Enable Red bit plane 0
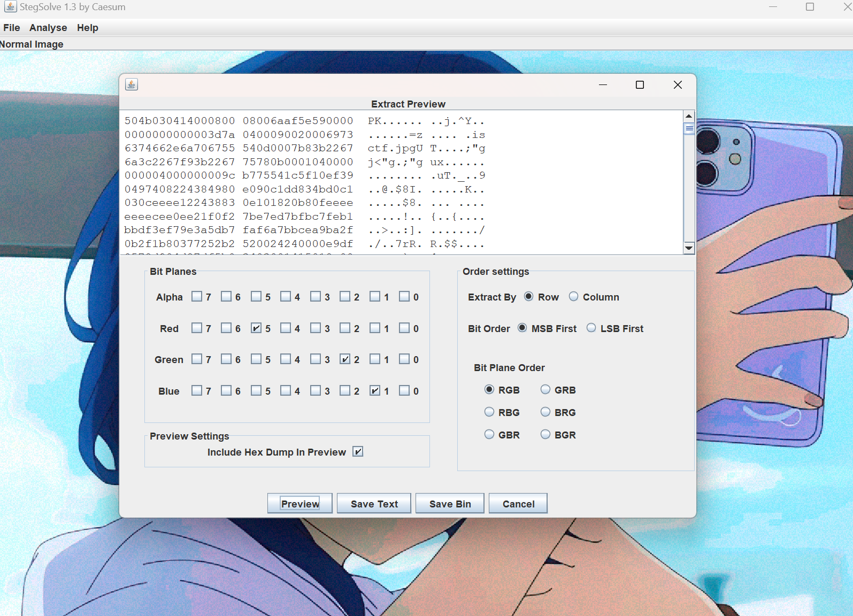This screenshot has height=616, width=853. point(404,328)
